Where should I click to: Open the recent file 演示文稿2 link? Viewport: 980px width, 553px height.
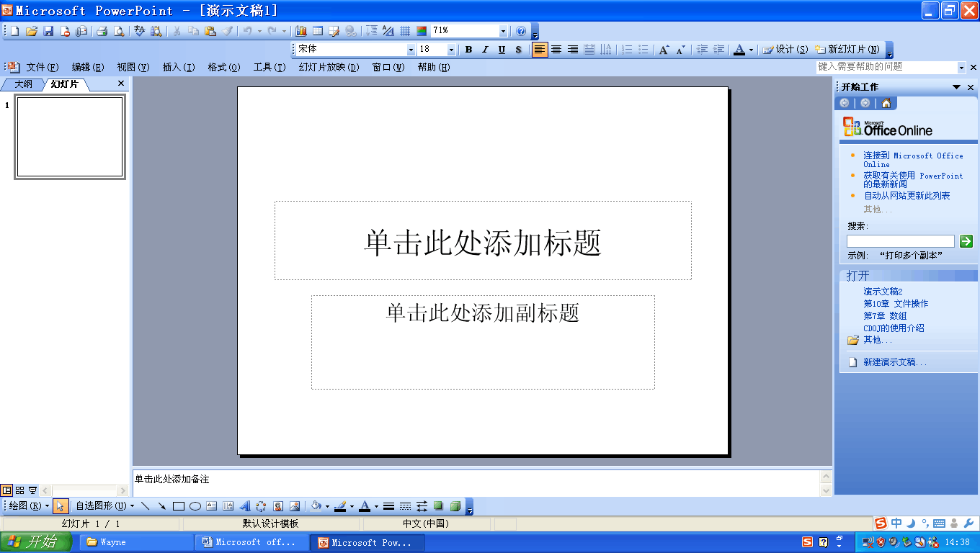(883, 292)
